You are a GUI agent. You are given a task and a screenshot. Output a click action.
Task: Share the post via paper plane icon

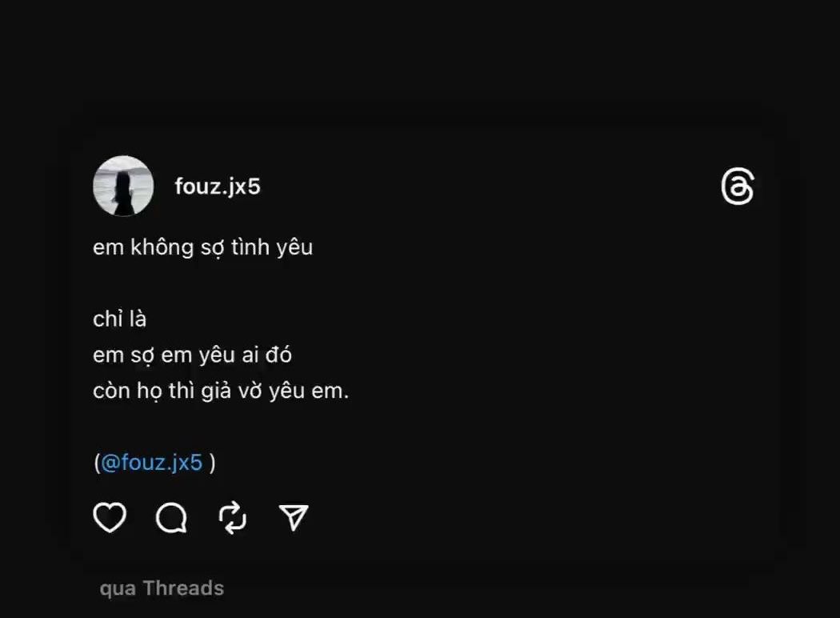[294, 518]
